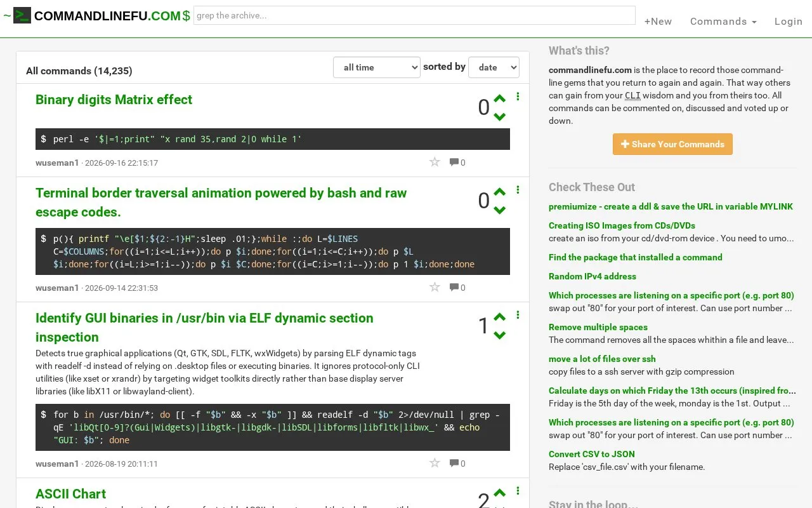The image size is (812, 508).
Task: Open comments for Binary digits Matrix effect
Action: [x=457, y=163]
